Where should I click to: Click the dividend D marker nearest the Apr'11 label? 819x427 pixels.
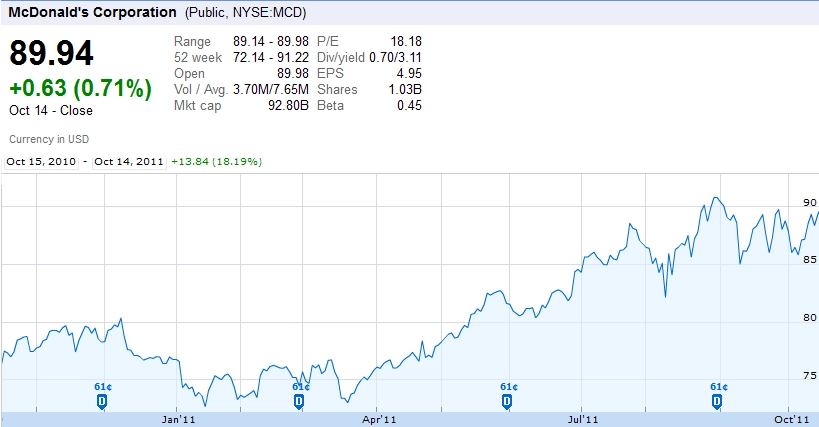[299, 401]
